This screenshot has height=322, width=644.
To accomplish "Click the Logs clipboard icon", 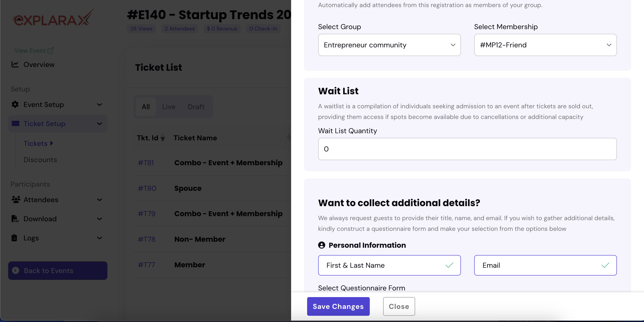I will pyautogui.click(x=14, y=238).
